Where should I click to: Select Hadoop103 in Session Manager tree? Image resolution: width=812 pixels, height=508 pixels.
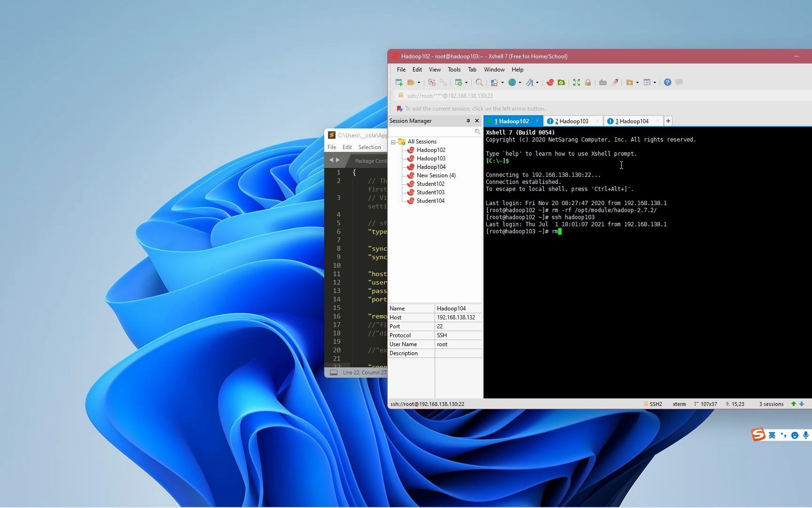(431, 159)
